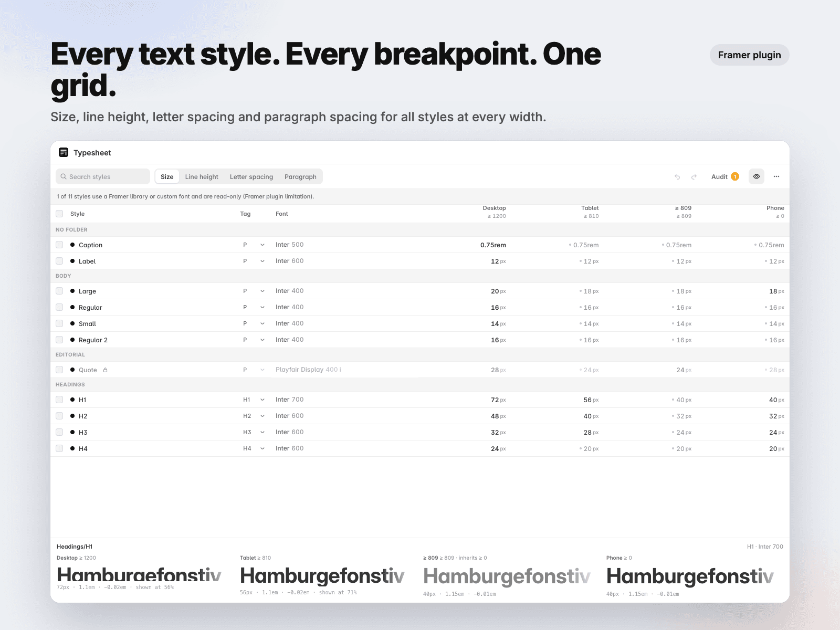
Task: Click the H4 font cell Inter 600
Action: point(289,448)
